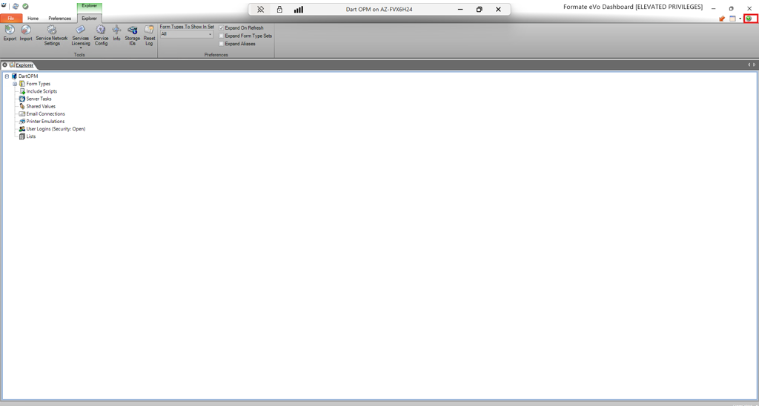Click the right tab-scroll arrow at far right
Viewport: 759px width, 406px height.
pos(753,65)
